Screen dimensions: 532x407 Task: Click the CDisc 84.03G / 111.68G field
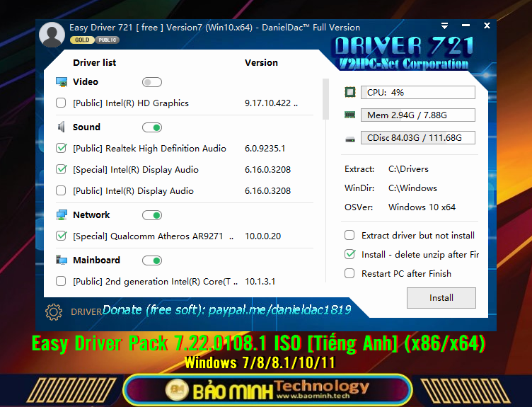point(417,138)
